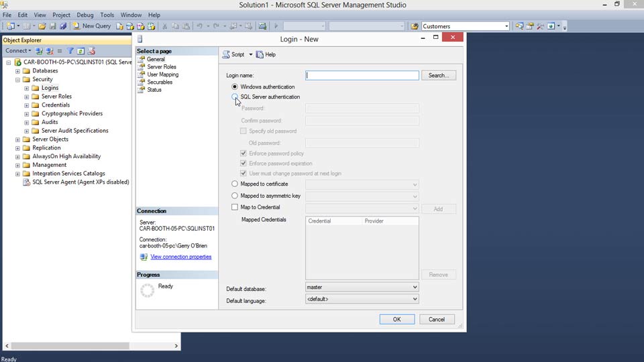644x362 pixels.
Task: Click the Help icon in Login dialog
Action: (x=260, y=54)
